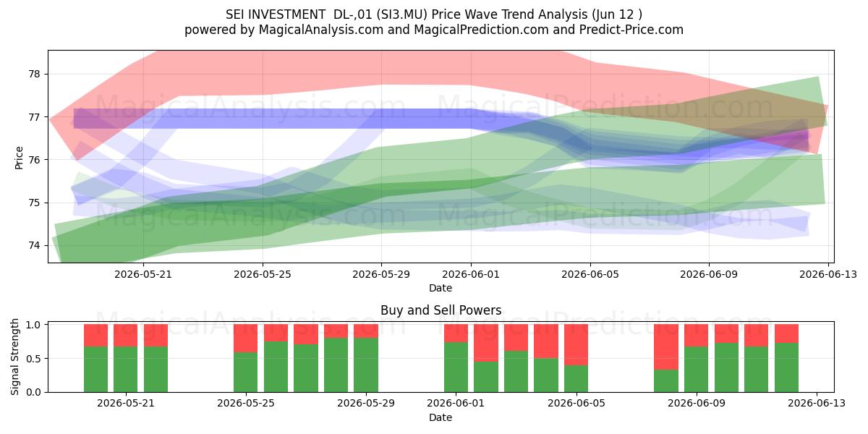This screenshot has height=434, width=868.
Task: Click the SEI INVESTMENT Price Wave Trend Analysis title
Action: (434, 14)
